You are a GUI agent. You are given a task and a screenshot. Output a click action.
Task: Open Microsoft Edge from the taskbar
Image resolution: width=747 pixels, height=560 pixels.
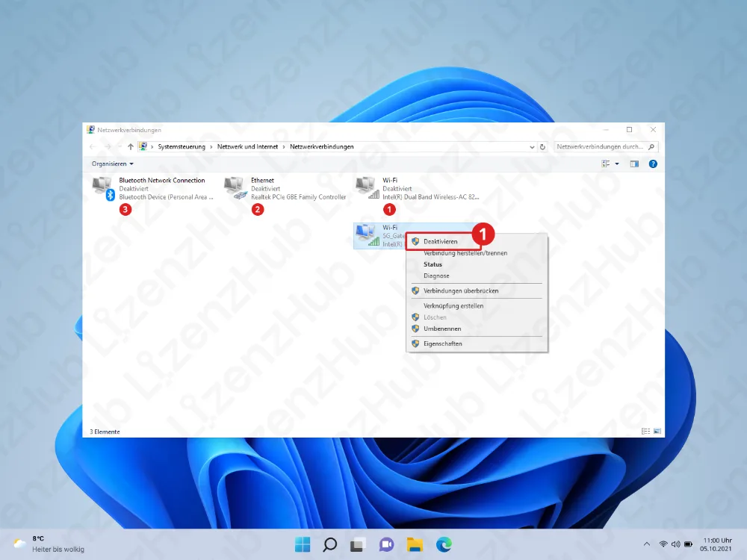[x=444, y=544]
